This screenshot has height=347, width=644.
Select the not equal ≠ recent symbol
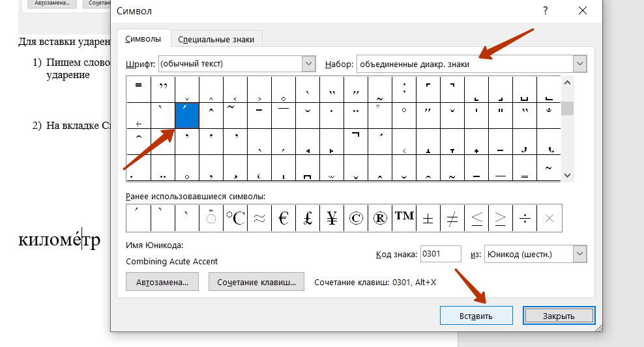coord(452,218)
